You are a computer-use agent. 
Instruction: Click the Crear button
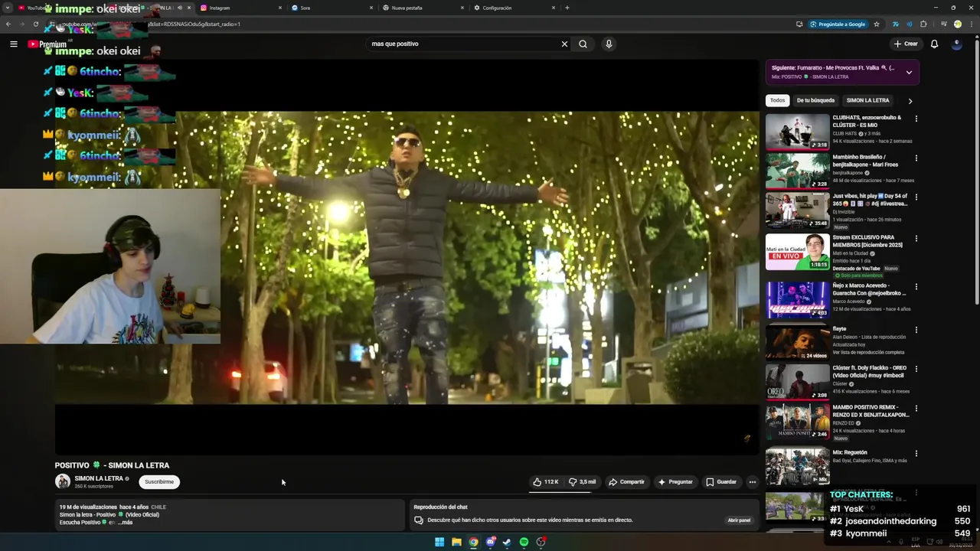coord(905,44)
